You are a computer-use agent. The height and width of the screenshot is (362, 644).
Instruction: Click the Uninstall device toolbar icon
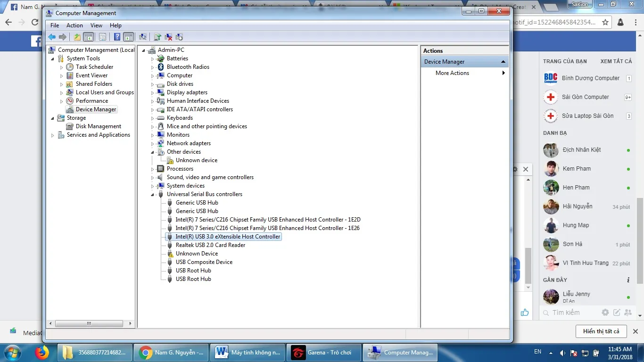click(x=168, y=37)
